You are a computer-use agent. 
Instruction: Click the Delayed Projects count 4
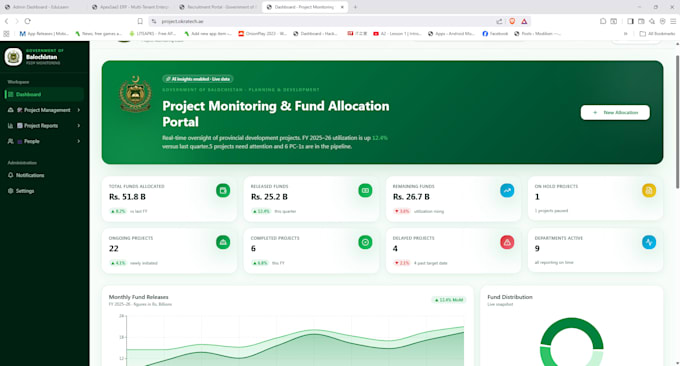pos(395,248)
